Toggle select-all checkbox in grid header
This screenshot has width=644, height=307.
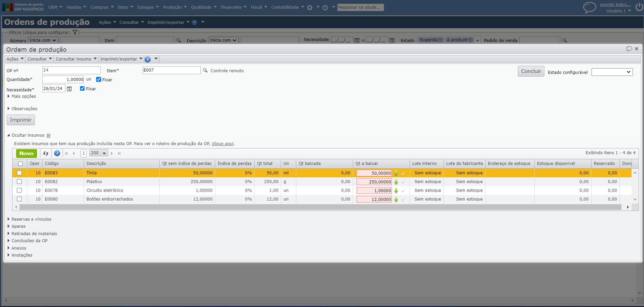pos(21,164)
